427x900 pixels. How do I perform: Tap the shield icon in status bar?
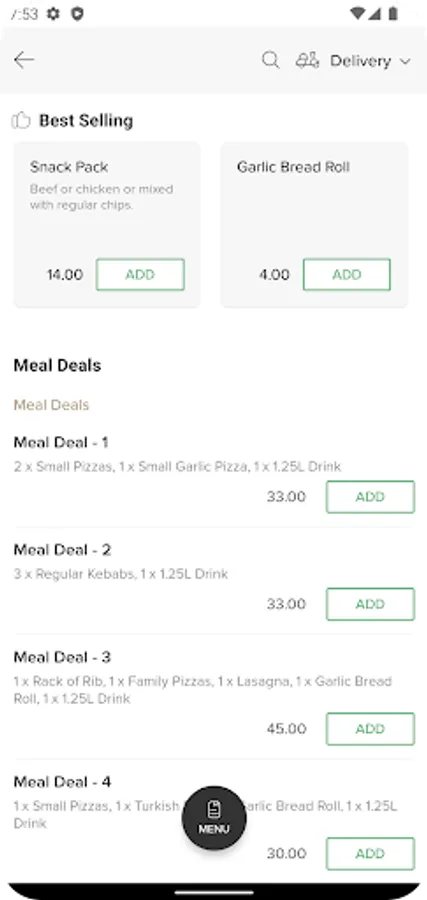pos(77,14)
